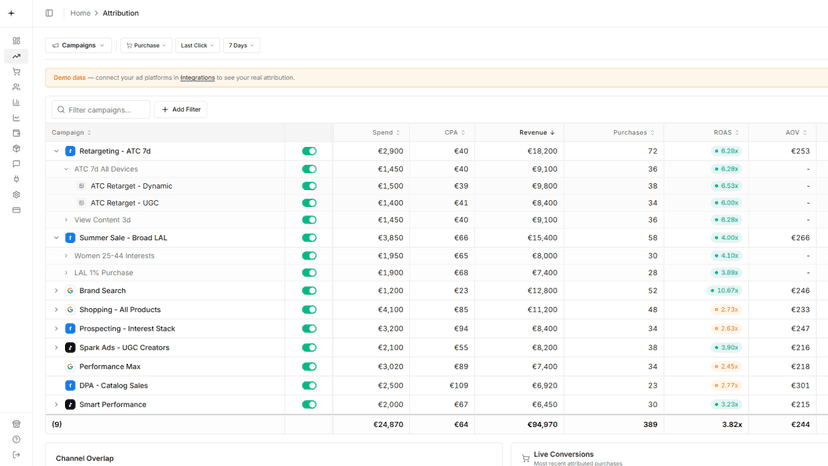Sort by the Campaign column header
This screenshot has height=466, width=828.
tap(71, 133)
